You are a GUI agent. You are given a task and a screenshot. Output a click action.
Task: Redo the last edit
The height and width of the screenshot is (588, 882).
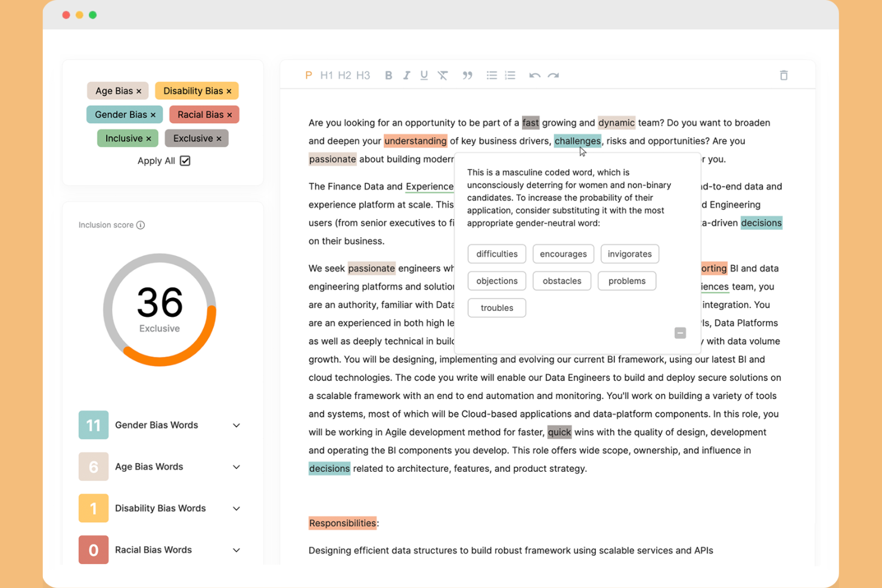tap(554, 75)
